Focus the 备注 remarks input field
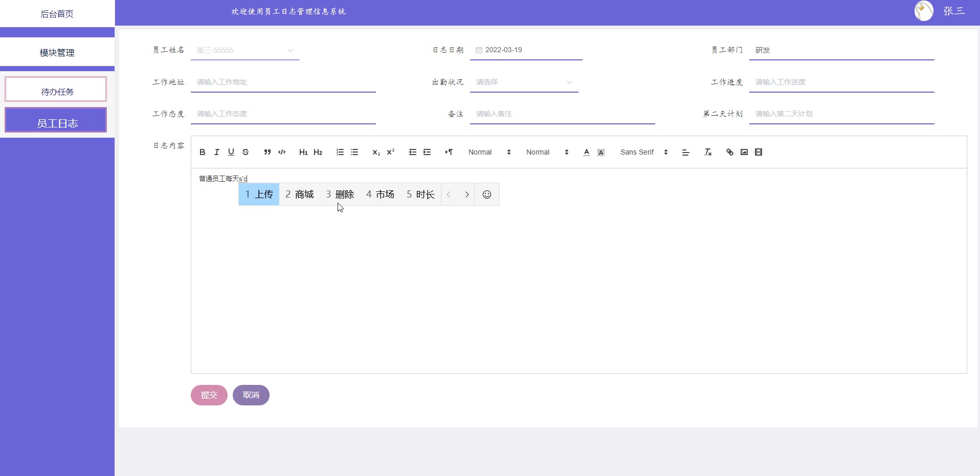This screenshot has width=980, height=476. pos(563,114)
